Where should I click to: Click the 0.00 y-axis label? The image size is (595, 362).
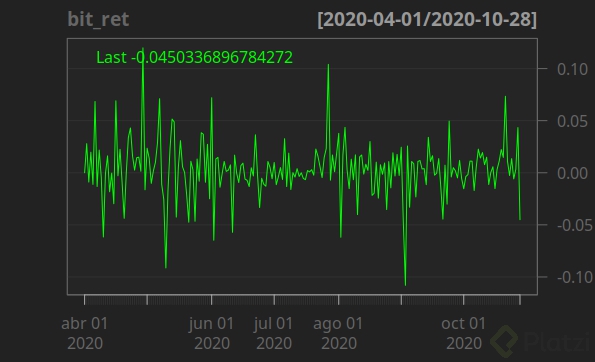pos(572,173)
